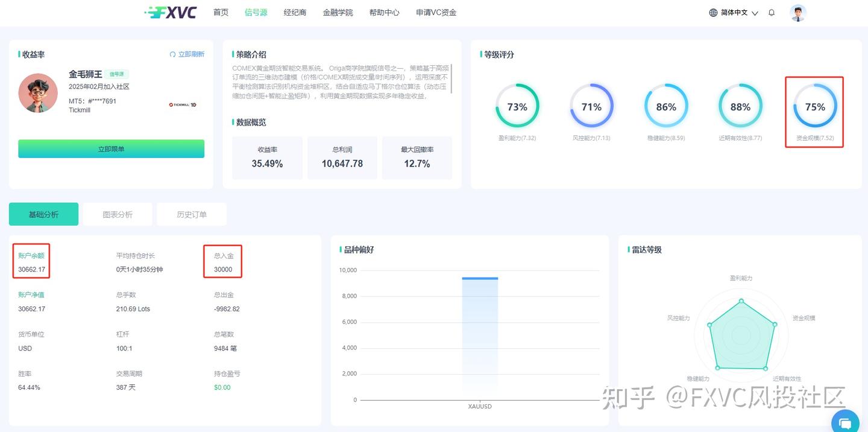Click the 帮助中心 link

click(x=384, y=13)
